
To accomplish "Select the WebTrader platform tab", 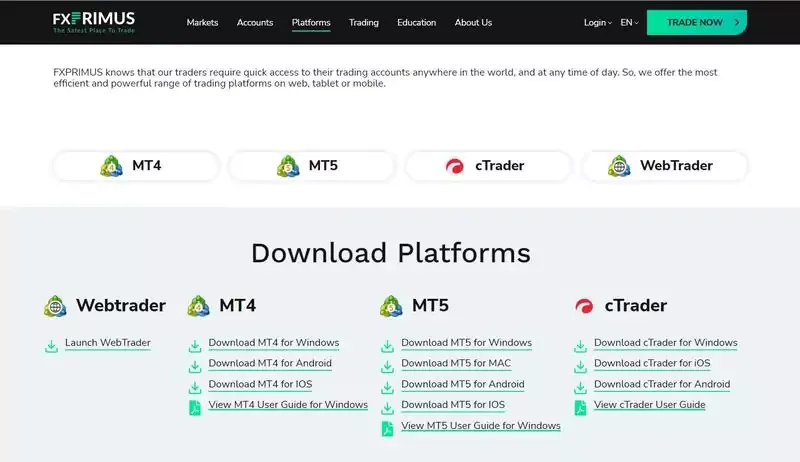I will tap(665, 166).
